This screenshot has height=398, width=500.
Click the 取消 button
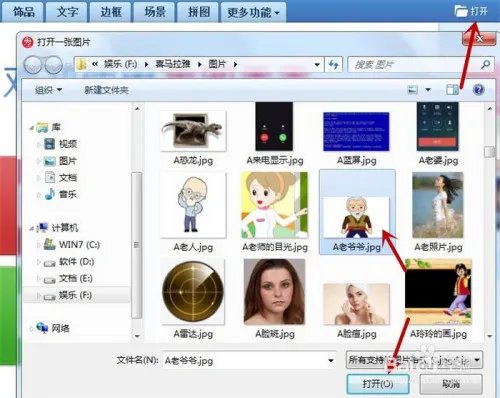451,384
